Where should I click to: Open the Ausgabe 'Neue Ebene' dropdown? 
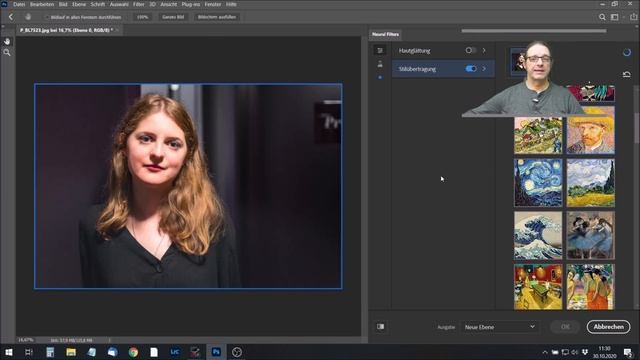point(500,327)
